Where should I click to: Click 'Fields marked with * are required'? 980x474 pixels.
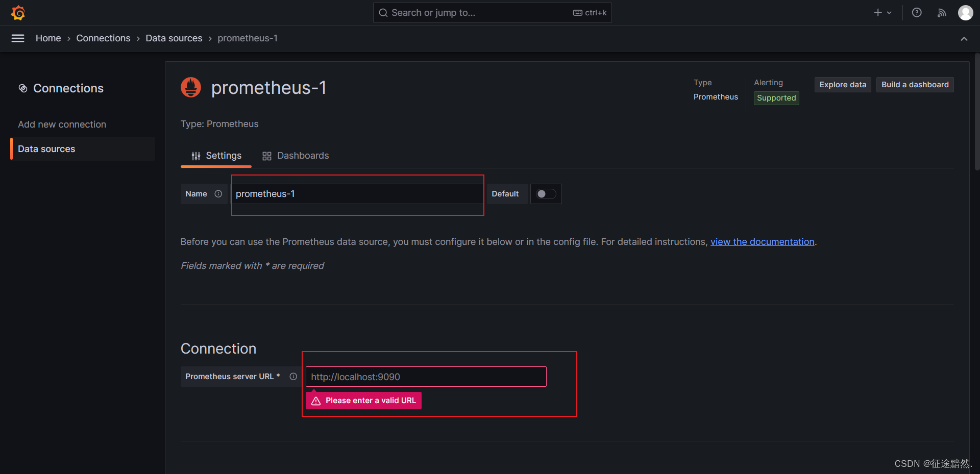coord(252,266)
